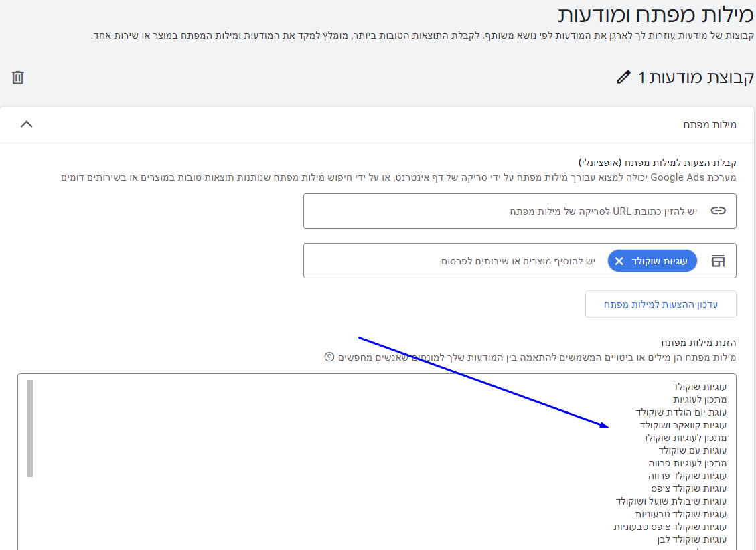Image resolution: width=756 pixels, height=550 pixels.
Task: Edit ad group name with pencil icon
Action: coord(623,77)
